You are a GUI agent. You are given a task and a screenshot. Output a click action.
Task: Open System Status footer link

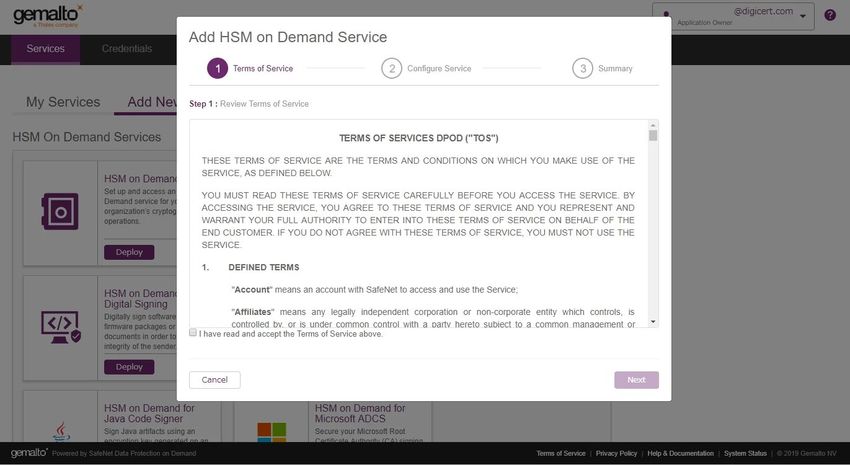point(745,453)
